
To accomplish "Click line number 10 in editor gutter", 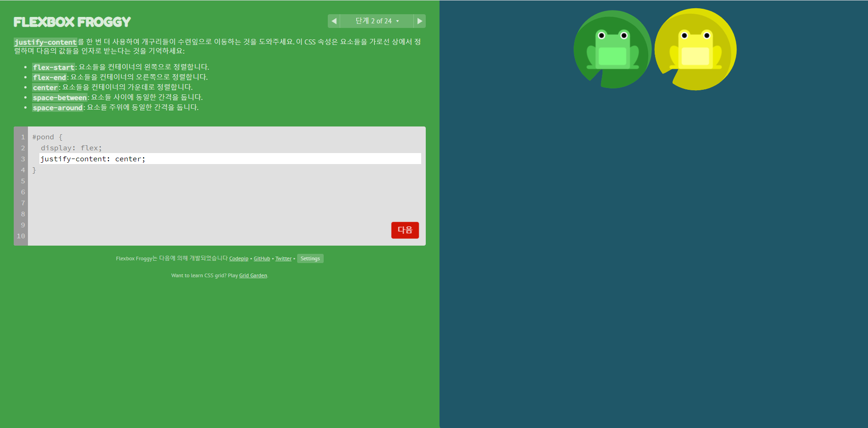I will (21, 236).
